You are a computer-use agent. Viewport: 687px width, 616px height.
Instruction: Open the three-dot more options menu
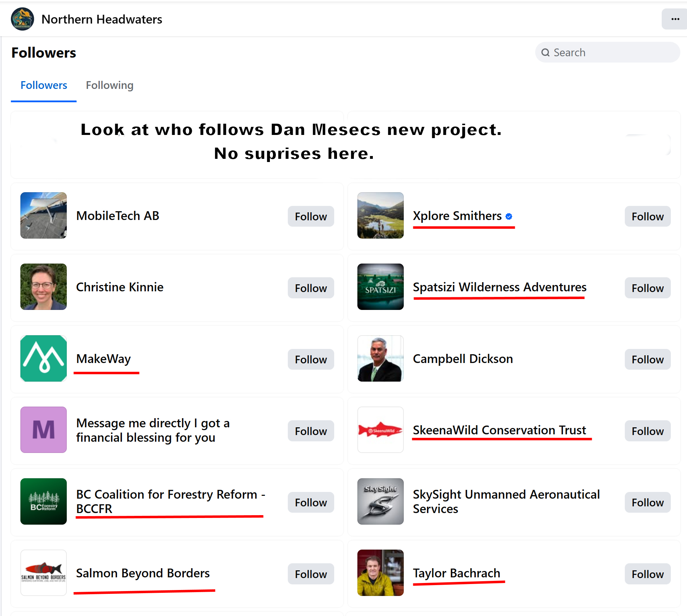point(675,19)
